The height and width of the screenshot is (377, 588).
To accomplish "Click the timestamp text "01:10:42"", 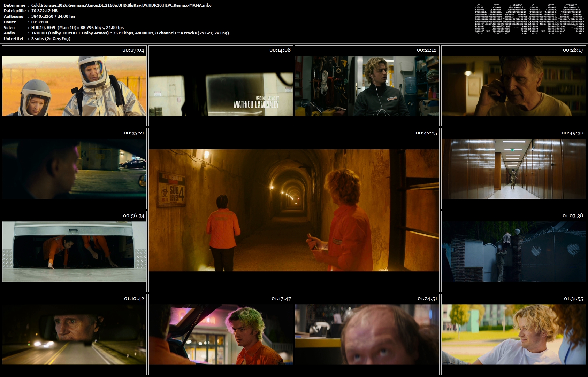I will pyautogui.click(x=134, y=299).
